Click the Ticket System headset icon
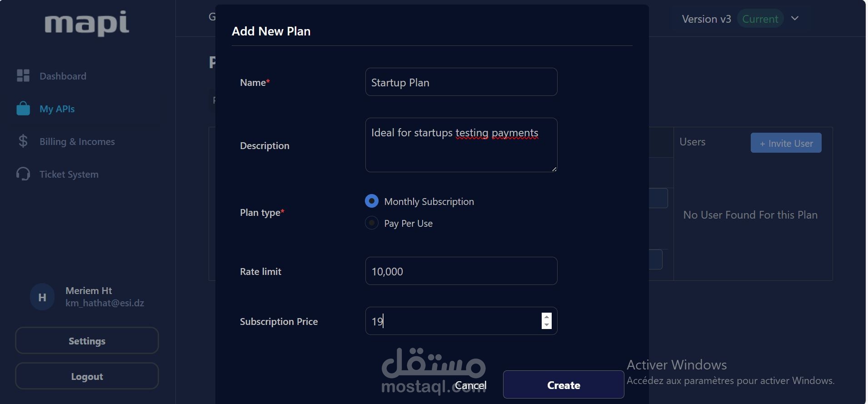 click(23, 174)
